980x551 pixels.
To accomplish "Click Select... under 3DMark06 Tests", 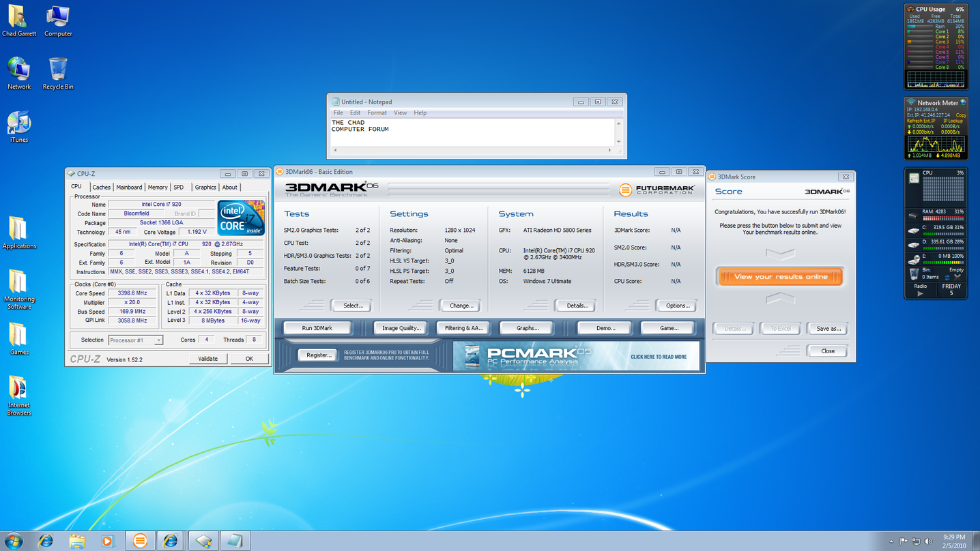I will pyautogui.click(x=352, y=306).
